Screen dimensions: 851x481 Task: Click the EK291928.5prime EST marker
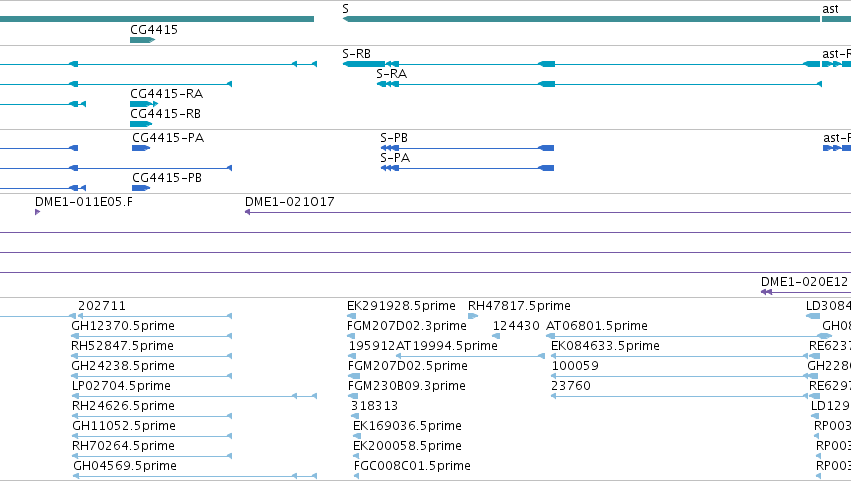[x=352, y=316]
